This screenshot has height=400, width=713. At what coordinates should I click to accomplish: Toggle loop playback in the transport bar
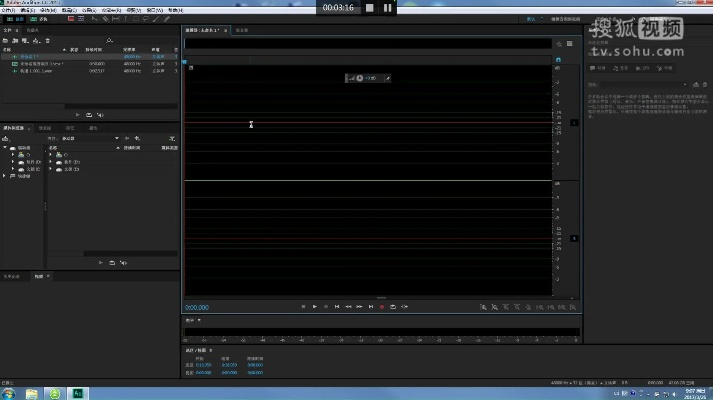click(x=393, y=306)
